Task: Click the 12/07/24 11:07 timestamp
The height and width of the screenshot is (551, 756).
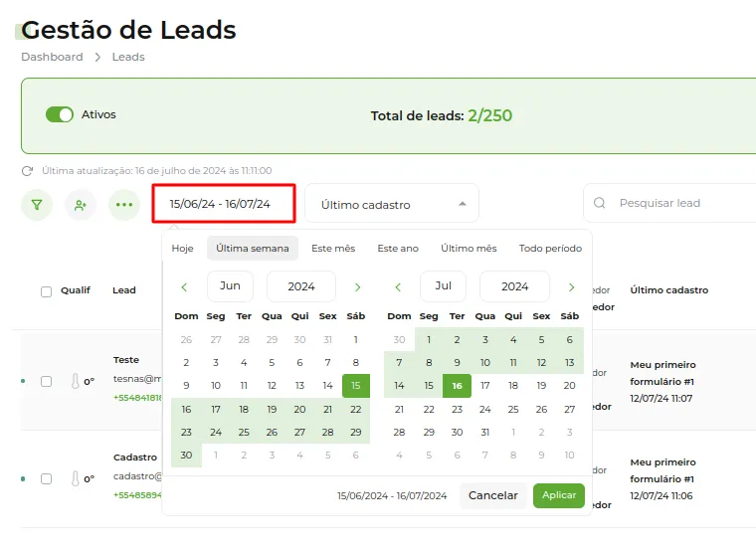Action: tap(661, 399)
